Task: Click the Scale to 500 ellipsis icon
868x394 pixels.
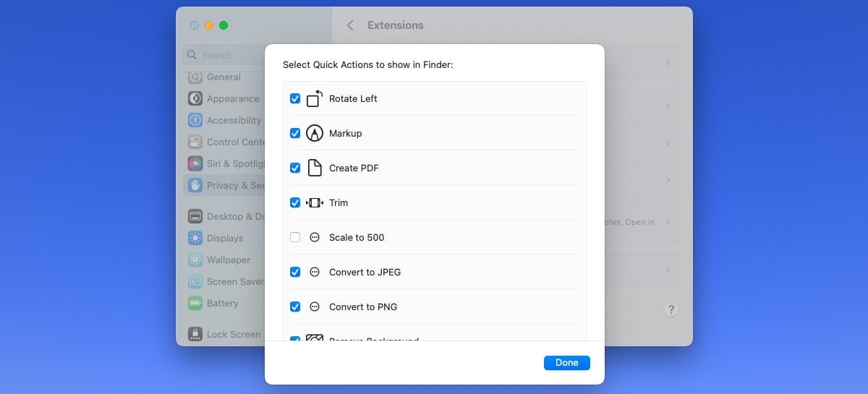Action: (x=315, y=237)
